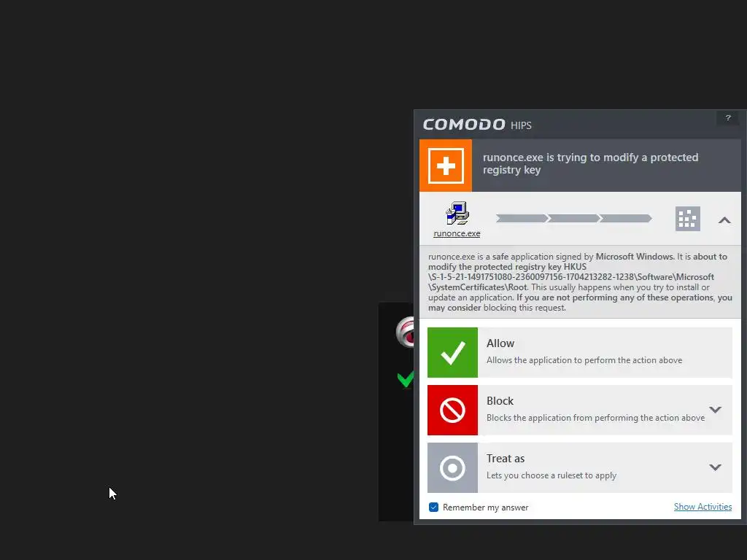The image size is (747, 560).
Task: Click the gray Treat as target icon
Action: 452,467
